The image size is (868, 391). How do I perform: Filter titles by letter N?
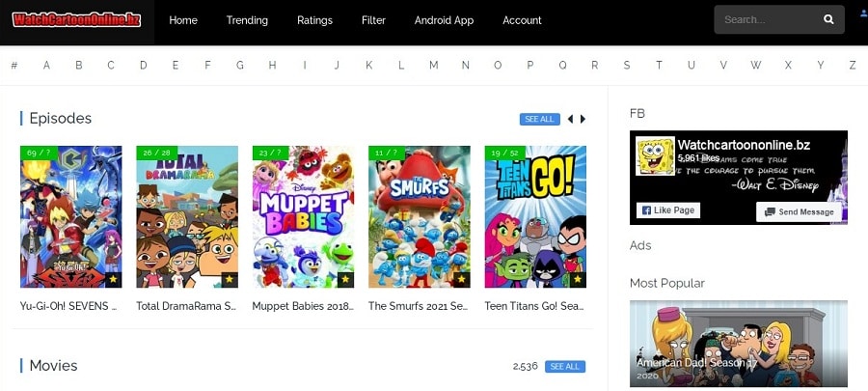click(x=466, y=66)
